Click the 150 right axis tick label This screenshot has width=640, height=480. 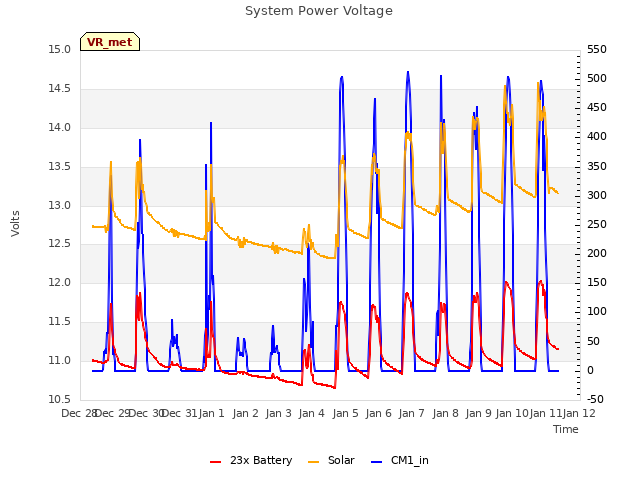597,282
